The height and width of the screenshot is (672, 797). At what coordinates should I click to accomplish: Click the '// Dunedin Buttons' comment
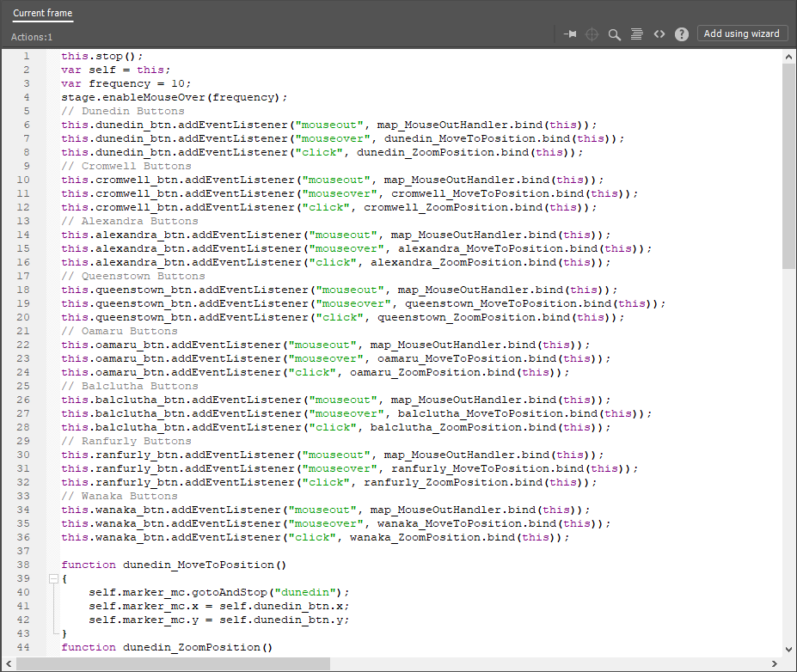point(122,111)
